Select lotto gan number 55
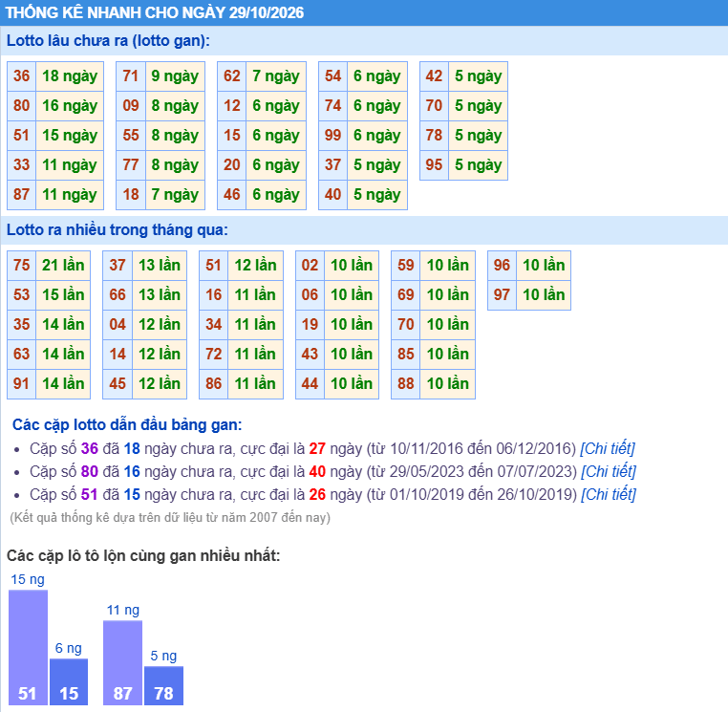The width and height of the screenshot is (728, 712). pos(131,136)
